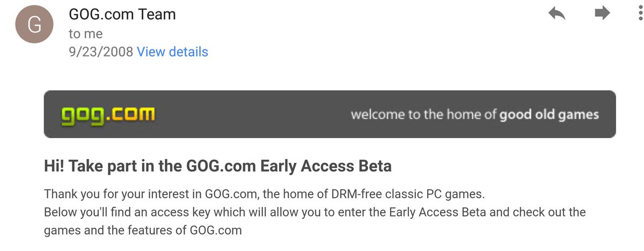Click the green and yellow gog.com logo

tap(108, 114)
